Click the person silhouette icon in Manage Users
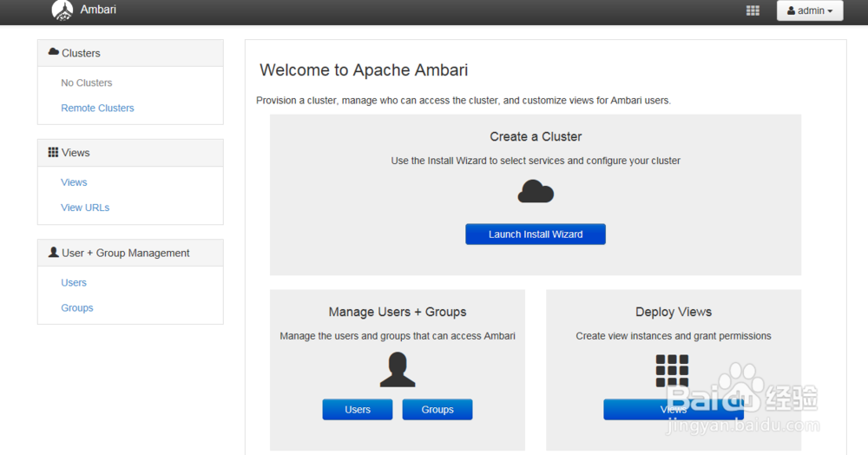868x455 pixels. pyautogui.click(x=398, y=370)
